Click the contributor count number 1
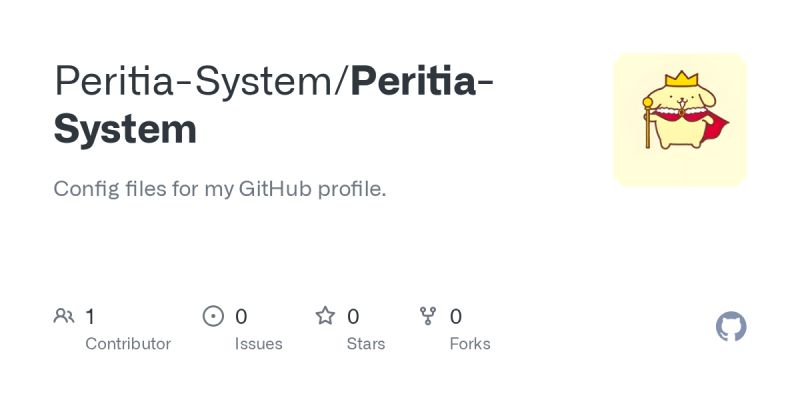Viewport: 800px width, 400px height. coord(90,317)
